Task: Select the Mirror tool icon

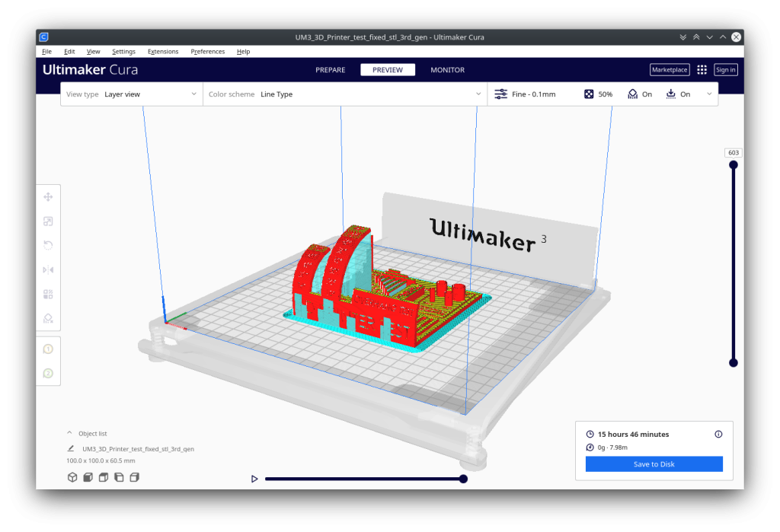Action: [x=48, y=270]
